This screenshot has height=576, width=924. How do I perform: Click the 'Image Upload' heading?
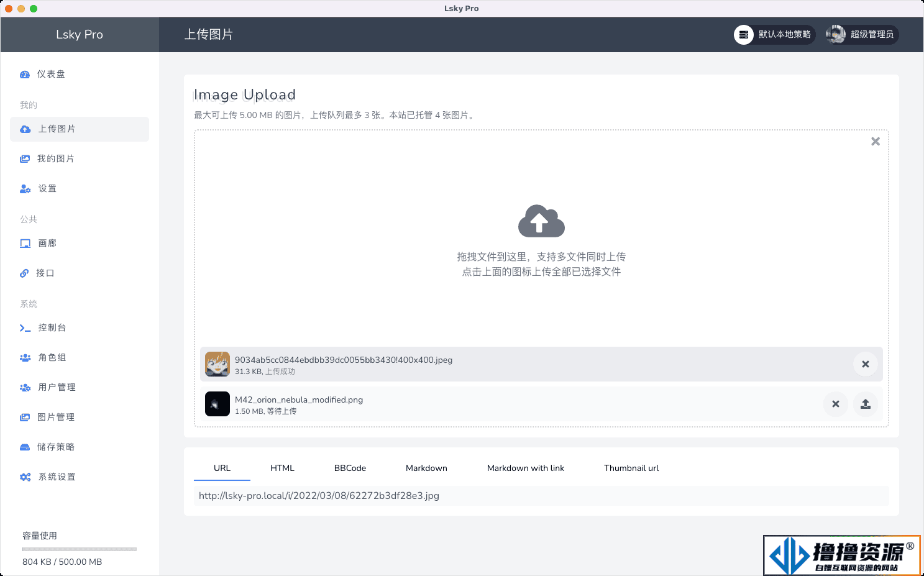245,95
